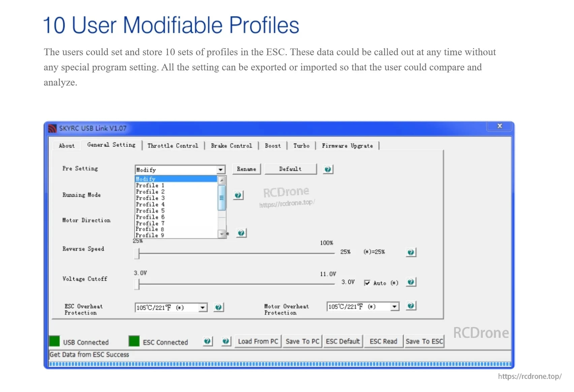This screenshot has width=574, height=392.
Task: Pick Profile 6 from the preset list
Action: (176, 217)
